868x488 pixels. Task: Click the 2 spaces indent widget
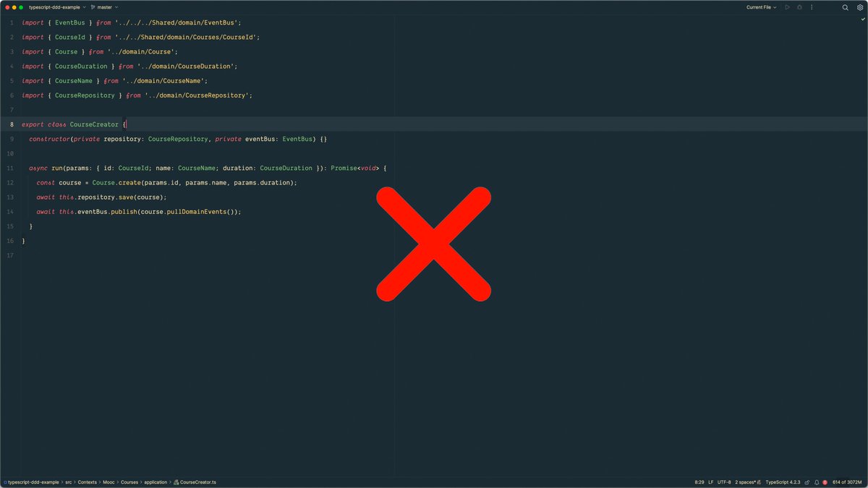click(x=747, y=481)
